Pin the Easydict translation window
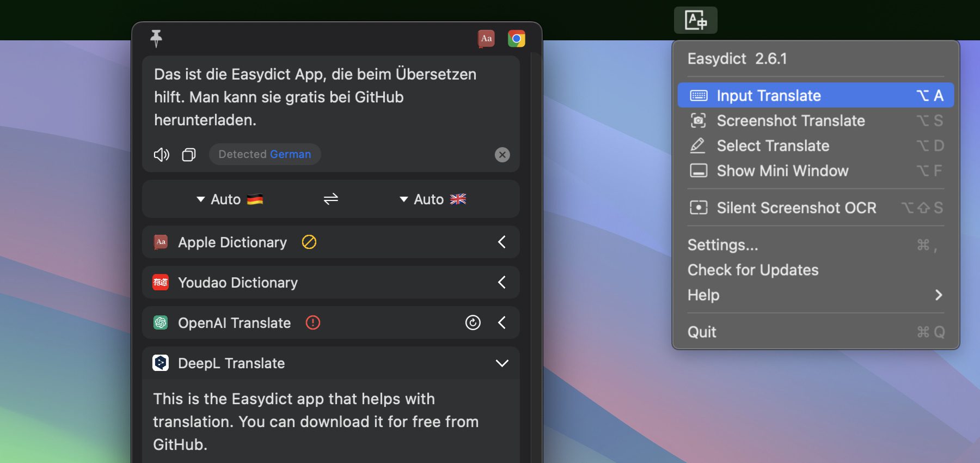Screen dimensions: 980x463 pos(156,38)
